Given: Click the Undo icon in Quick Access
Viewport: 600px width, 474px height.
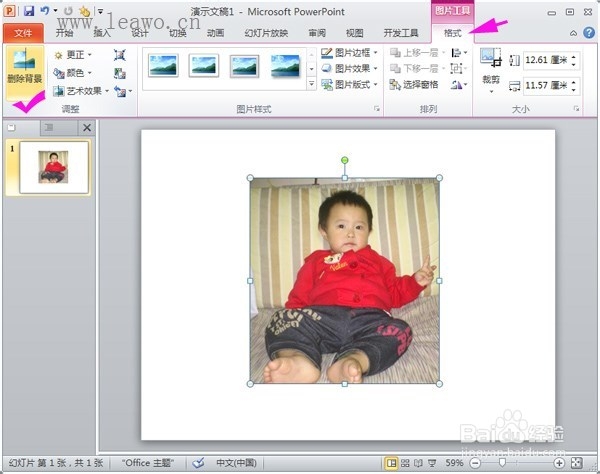Looking at the screenshot, I should click(45, 11).
